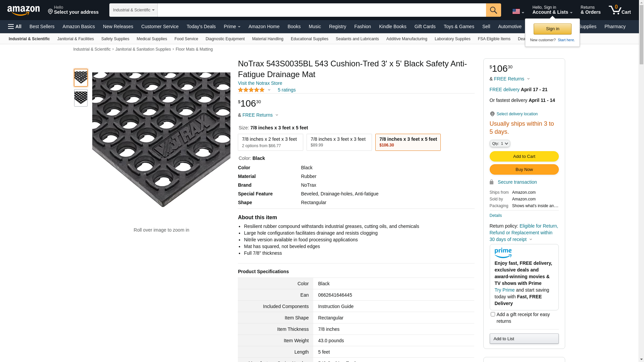Open the cart icon
The width and height of the screenshot is (644, 362).
click(x=620, y=10)
